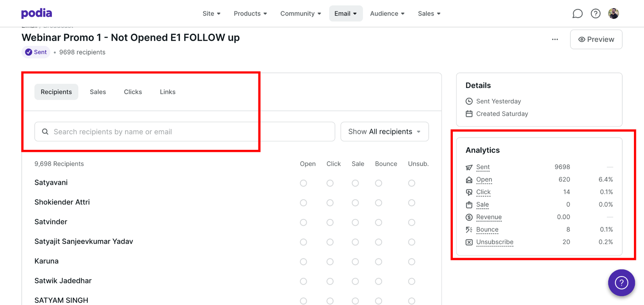Click the Sent Yesterday text

click(498, 101)
